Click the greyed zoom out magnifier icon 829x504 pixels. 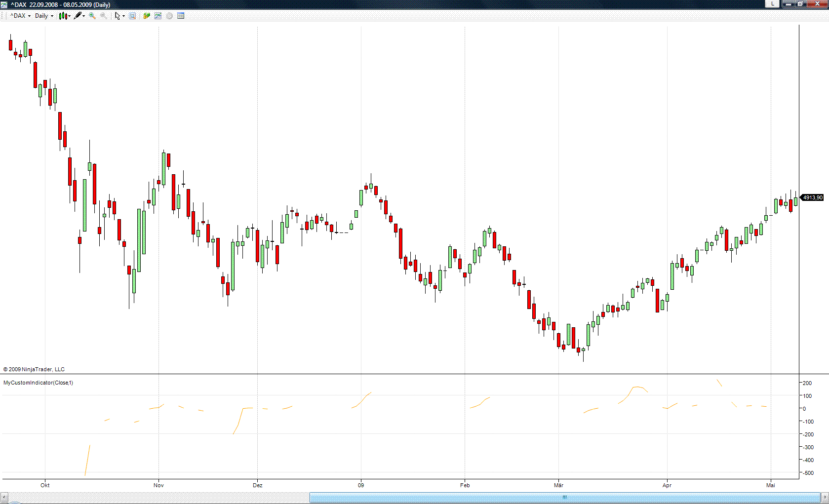[104, 16]
